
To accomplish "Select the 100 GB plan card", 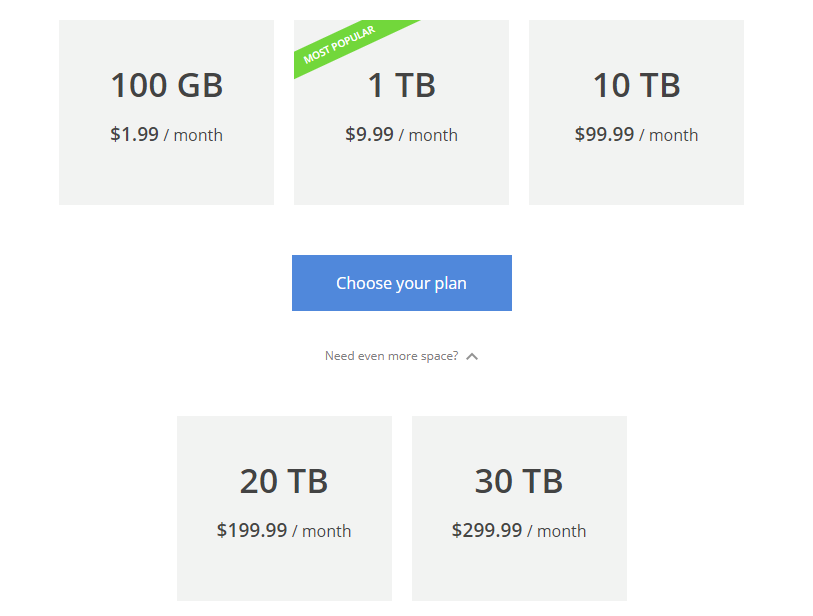I will [166, 110].
